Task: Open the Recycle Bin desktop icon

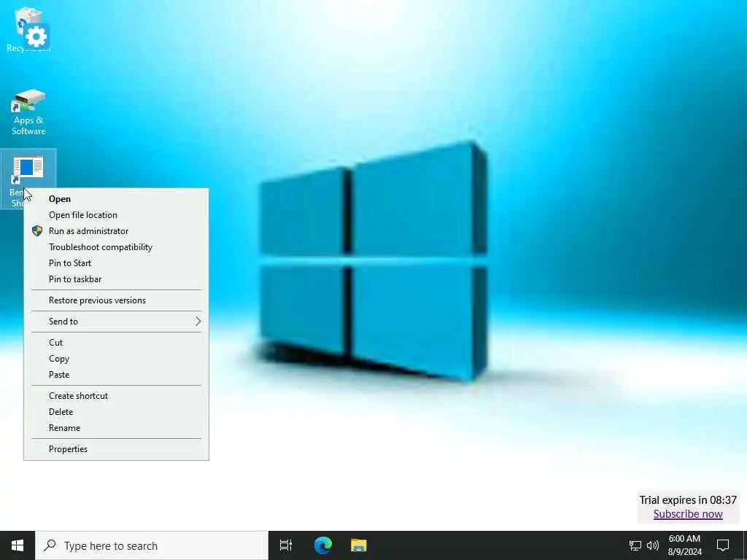Action: [28, 29]
